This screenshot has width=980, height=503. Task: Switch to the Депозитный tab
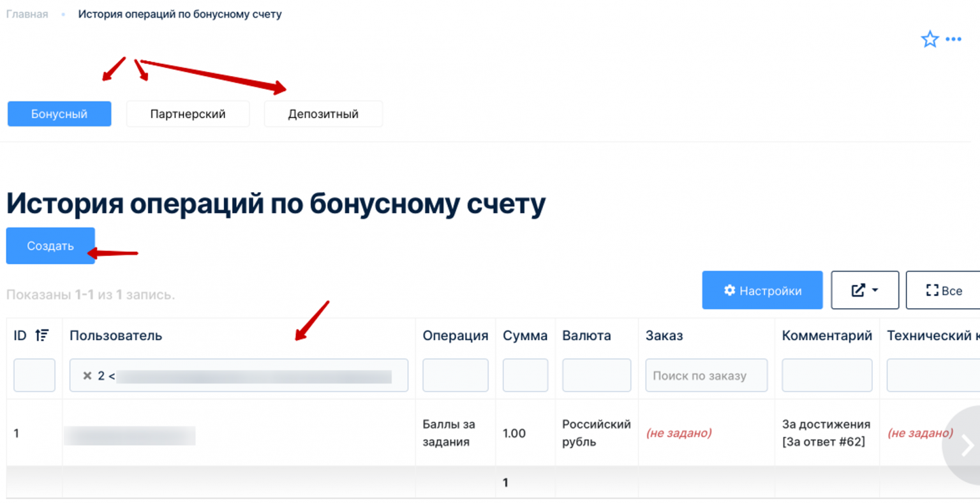323,114
